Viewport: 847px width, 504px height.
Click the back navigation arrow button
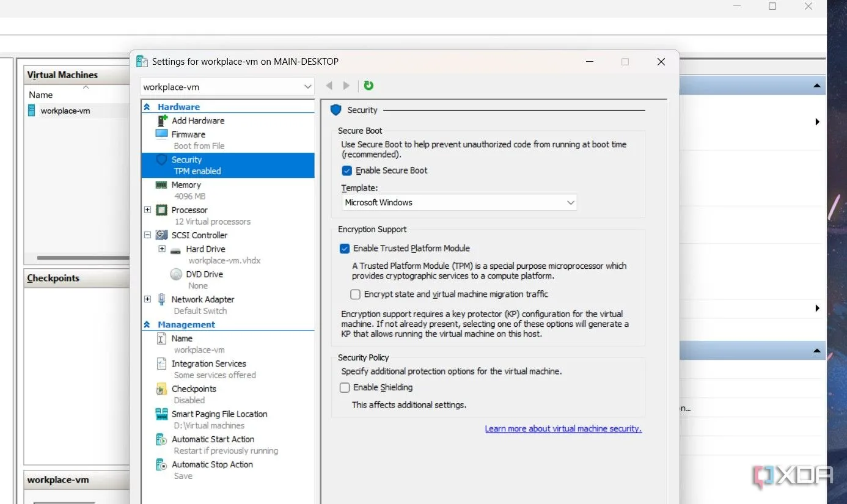pyautogui.click(x=329, y=86)
